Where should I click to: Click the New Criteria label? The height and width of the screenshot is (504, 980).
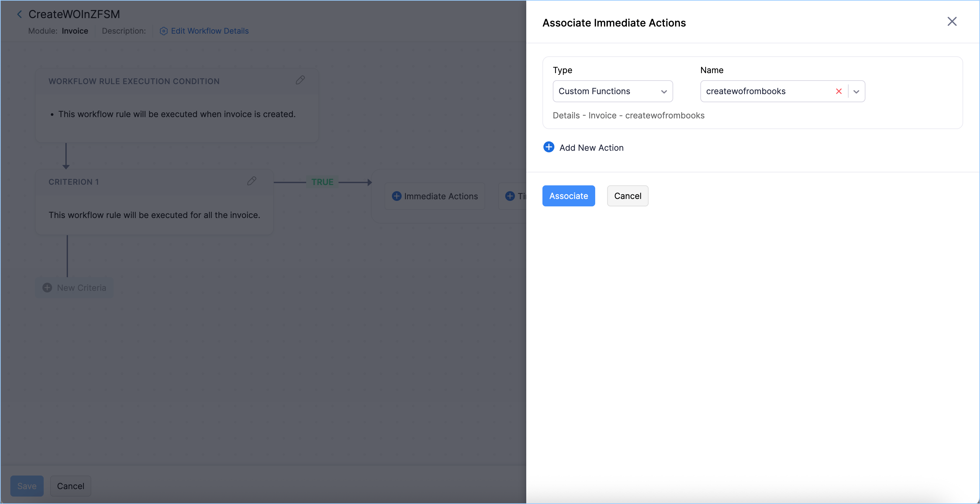click(x=82, y=288)
